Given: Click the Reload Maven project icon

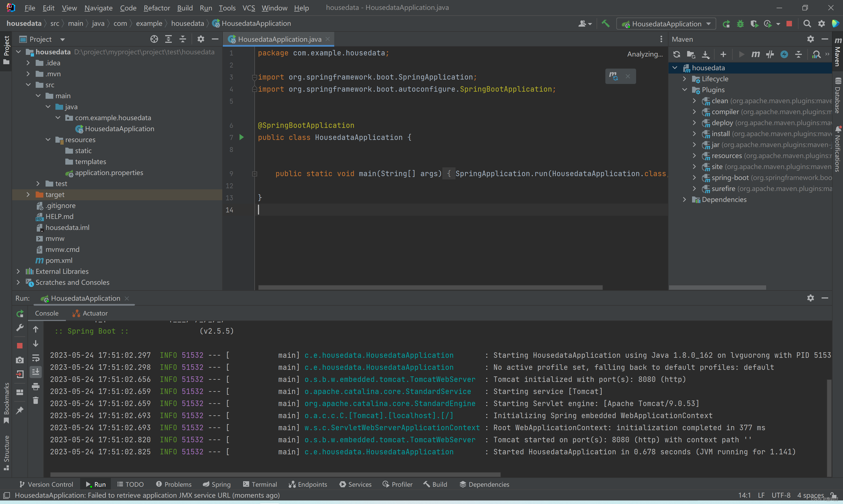Looking at the screenshot, I should (x=677, y=54).
